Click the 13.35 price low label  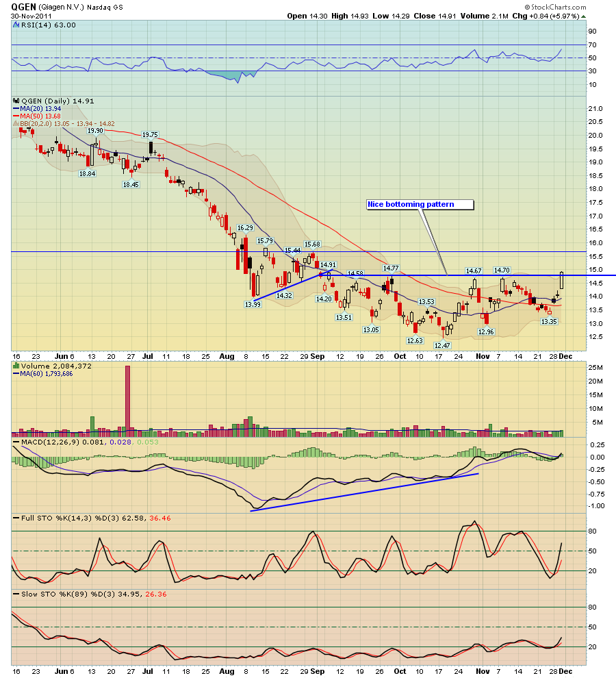(549, 322)
